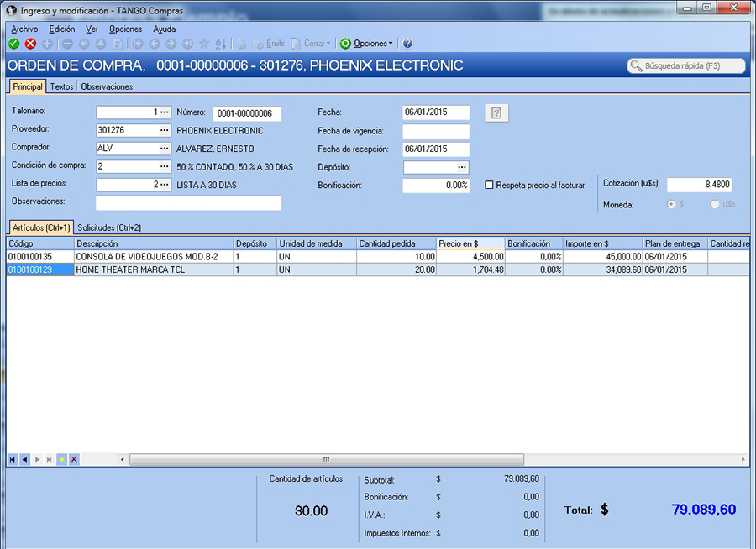Open help with the blue question mark icon
756x549 pixels.
pyautogui.click(x=407, y=44)
